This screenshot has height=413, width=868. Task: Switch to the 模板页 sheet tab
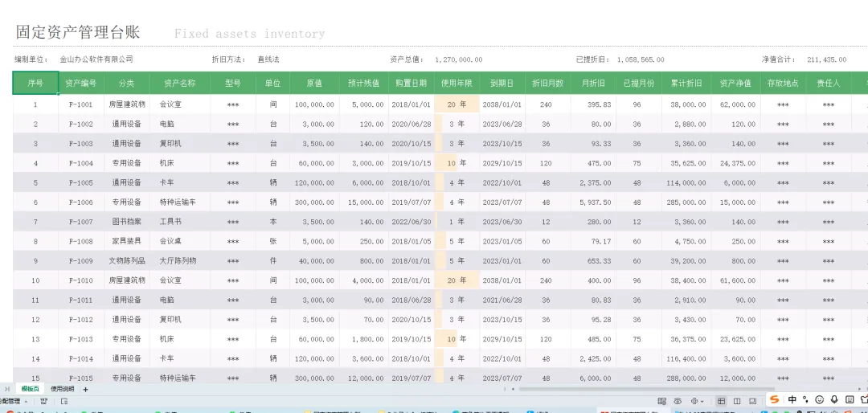tap(30, 389)
